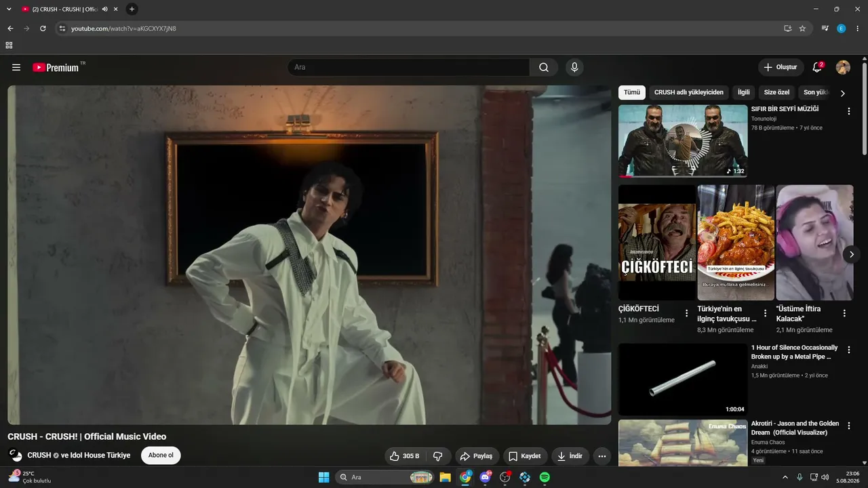Show next Shorts in the shelf

852,254
